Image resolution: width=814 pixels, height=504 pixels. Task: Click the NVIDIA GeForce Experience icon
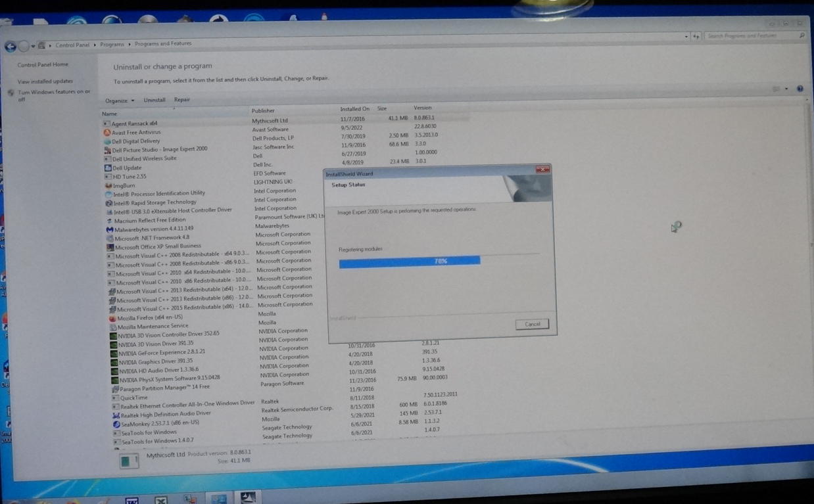pyautogui.click(x=114, y=353)
